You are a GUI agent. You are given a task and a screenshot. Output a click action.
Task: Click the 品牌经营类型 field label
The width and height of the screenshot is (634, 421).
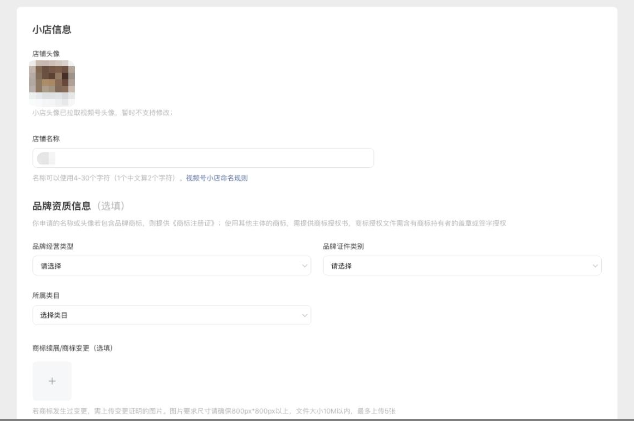(52, 246)
